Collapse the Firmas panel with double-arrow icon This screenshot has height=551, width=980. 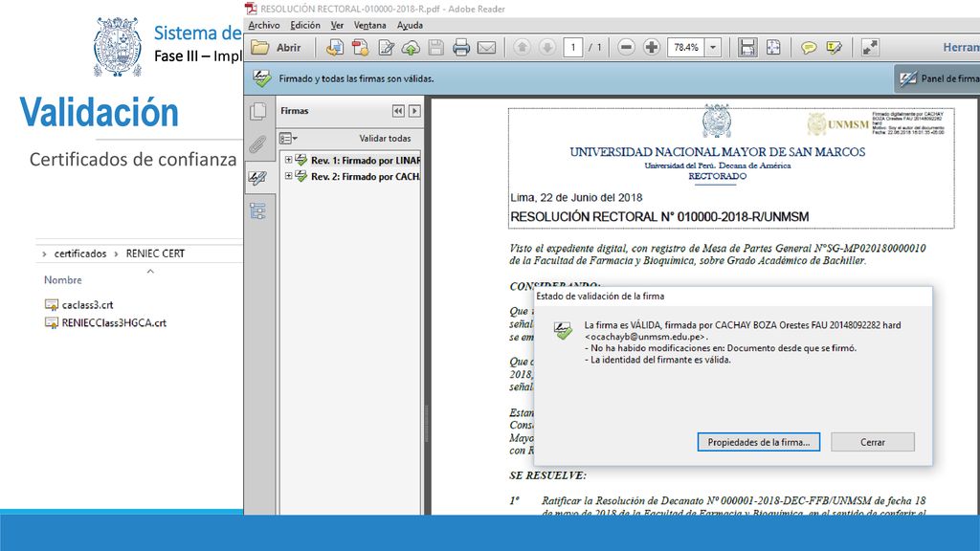[x=398, y=111]
